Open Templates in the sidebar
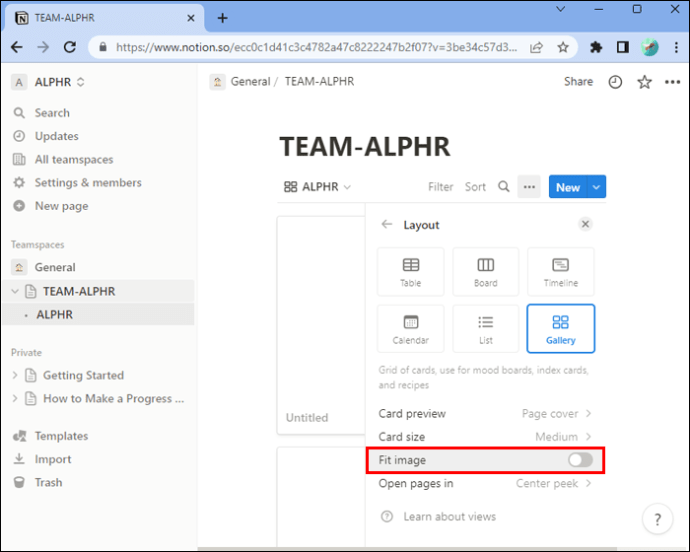The height and width of the screenshot is (552, 690). click(x=61, y=436)
